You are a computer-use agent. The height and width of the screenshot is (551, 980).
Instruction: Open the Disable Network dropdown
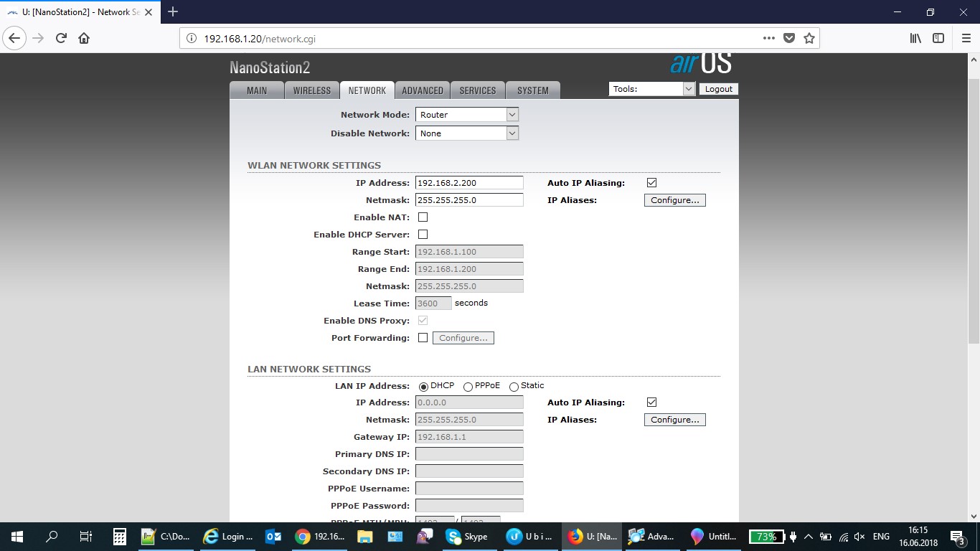(x=467, y=133)
